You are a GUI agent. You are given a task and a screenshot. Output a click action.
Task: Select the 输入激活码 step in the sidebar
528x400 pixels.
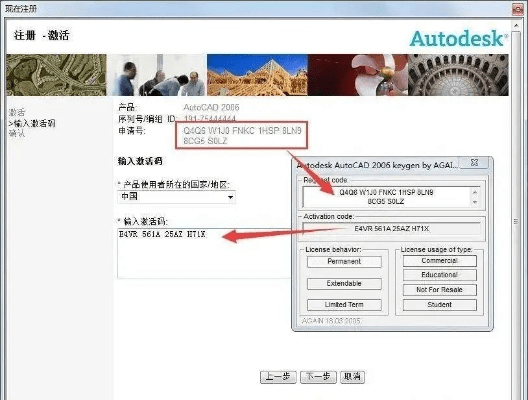coord(32,123)
